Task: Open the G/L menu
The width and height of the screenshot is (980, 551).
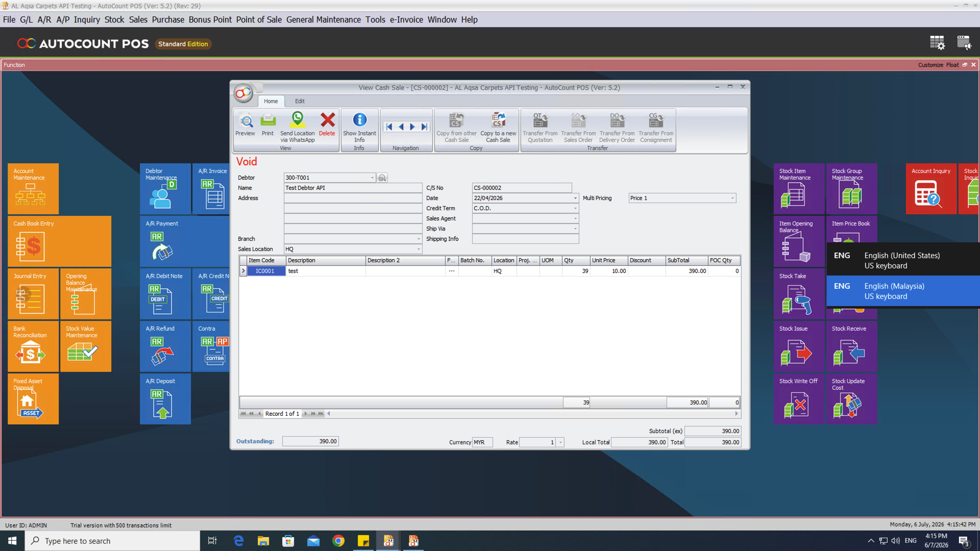Action: coord(27,19)
